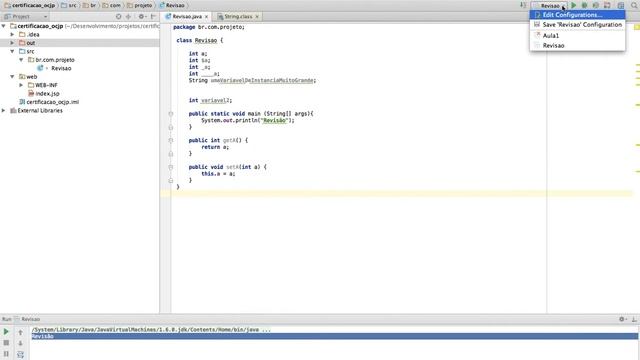Click the yellow warning indicator atop editor gutter

pos(636,27)
